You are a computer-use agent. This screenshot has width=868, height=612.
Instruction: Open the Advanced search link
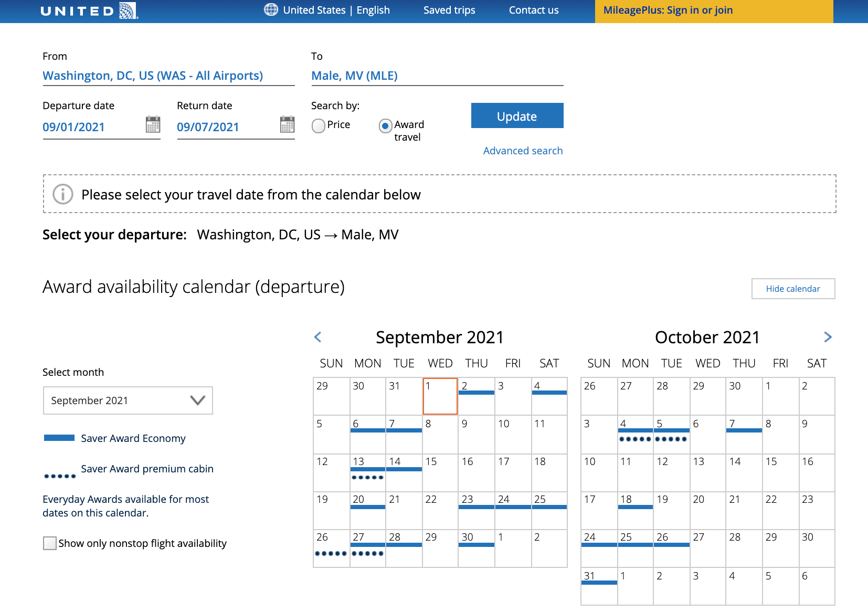point(523,151)
